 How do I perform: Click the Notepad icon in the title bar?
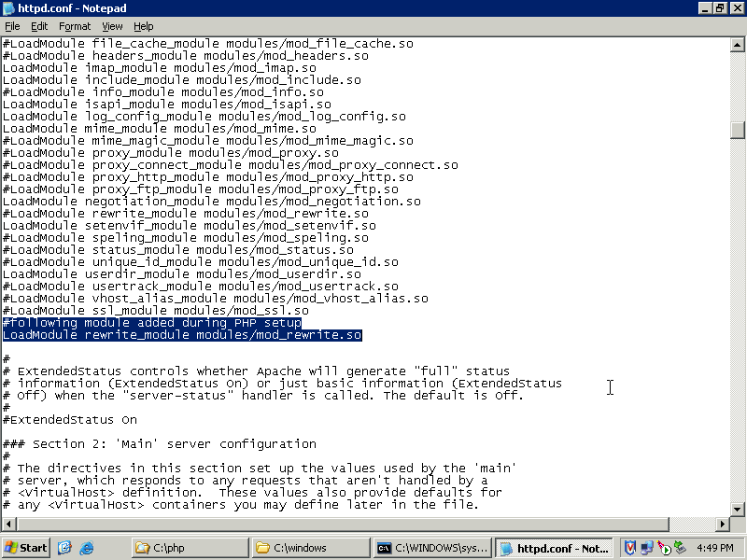coord(8,8)
